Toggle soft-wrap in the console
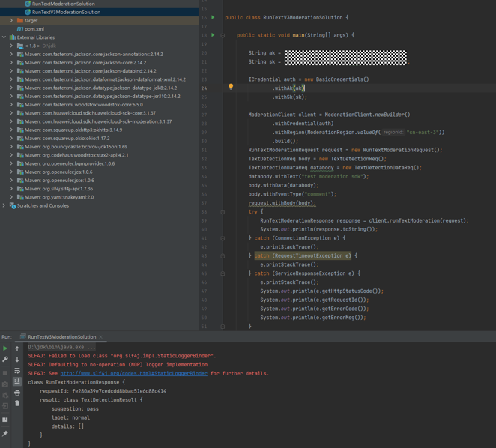This screenshot has width=496, height=448. [x=17, y=371]
